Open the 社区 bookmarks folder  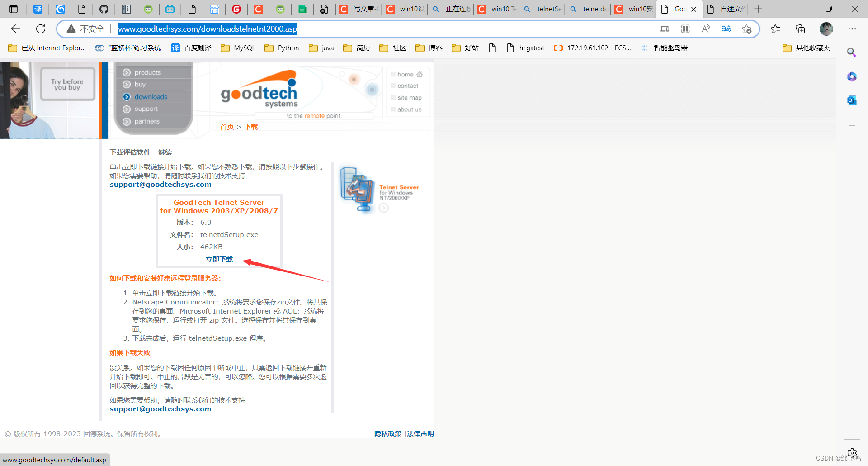tap(393, 48)
